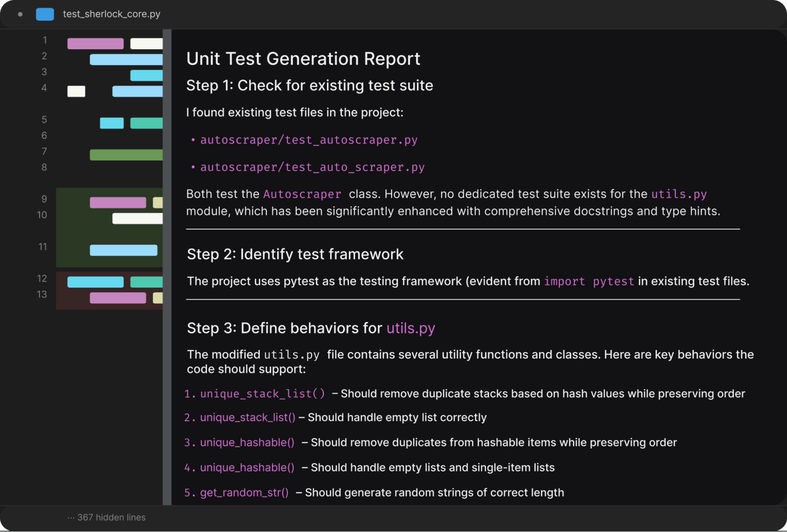The height and width of the screenshot is (532, 787).
Task: Click unique_hashable() in list item 3
Action: 247,442
